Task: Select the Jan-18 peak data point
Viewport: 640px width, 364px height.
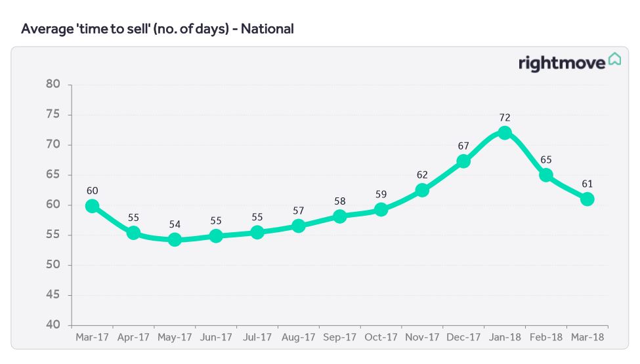Action: 504,132
